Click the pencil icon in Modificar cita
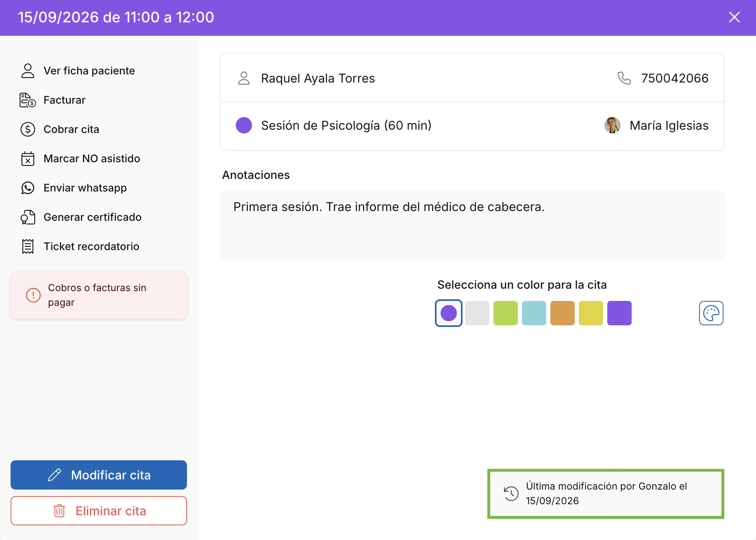 click(54, 475)
